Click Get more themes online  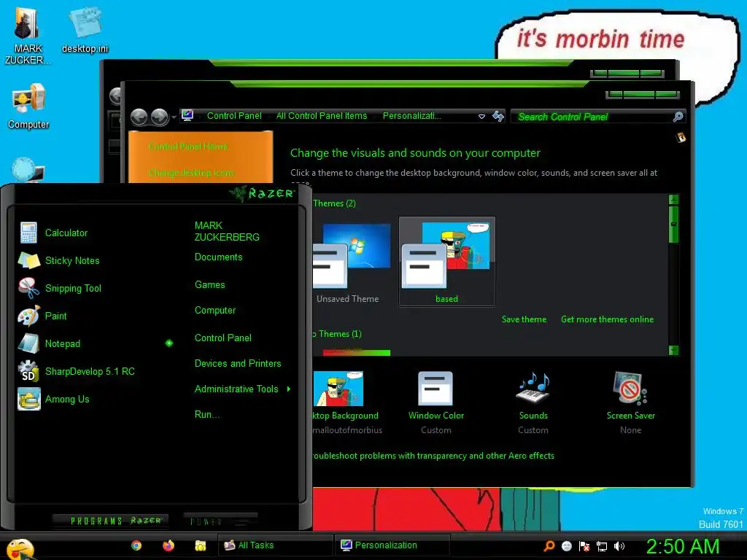[x=607, y=319]
